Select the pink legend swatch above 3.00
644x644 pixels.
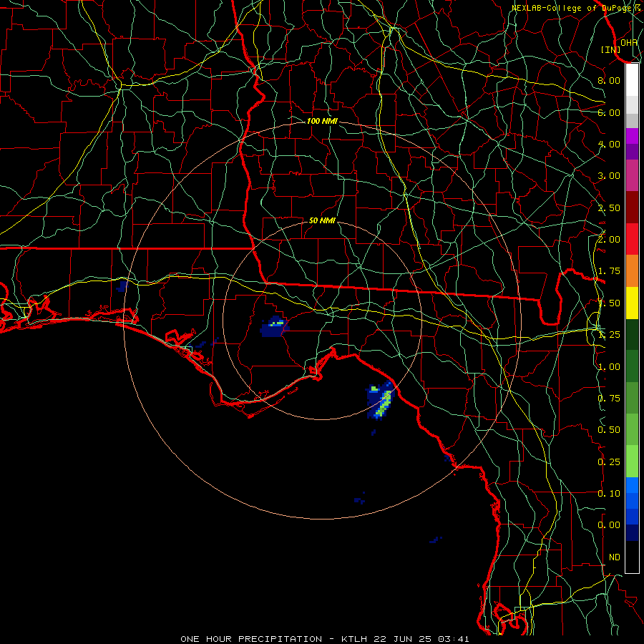point(632,175)
